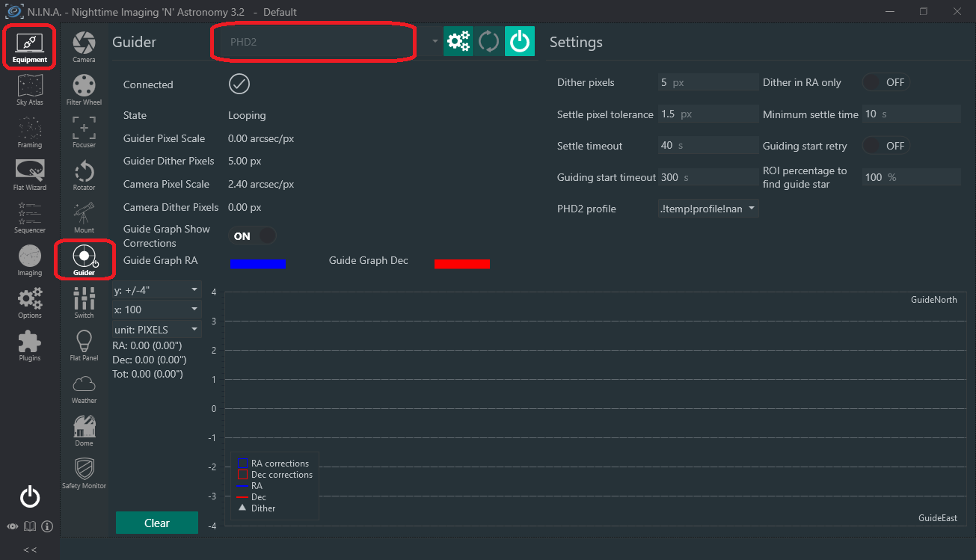Enable Dither in RA only
976x560 pixels.
click(x=886, y=82)
